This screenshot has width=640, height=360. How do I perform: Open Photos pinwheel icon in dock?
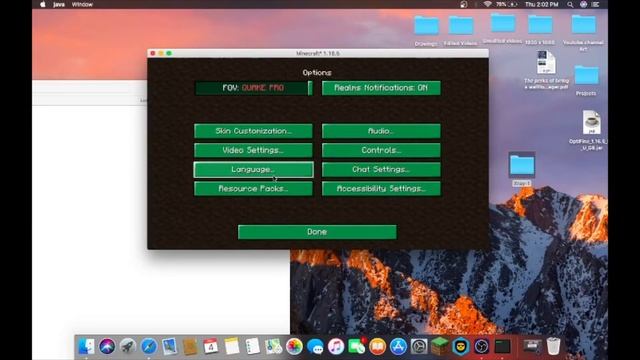[294, 347]
